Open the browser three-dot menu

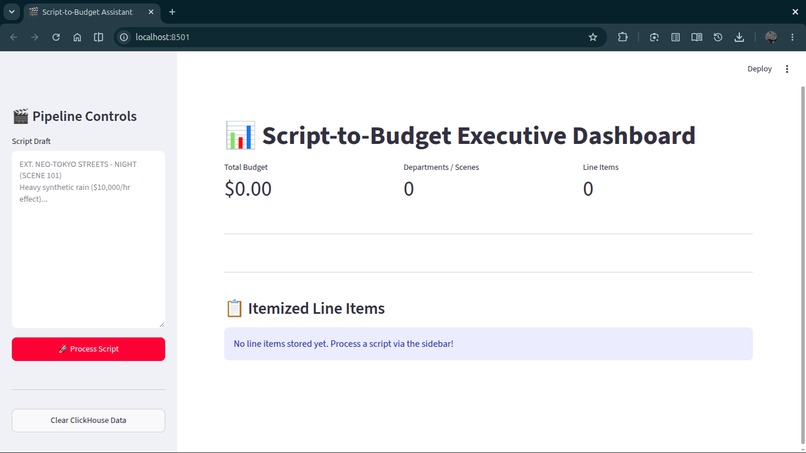click(792, 37)
